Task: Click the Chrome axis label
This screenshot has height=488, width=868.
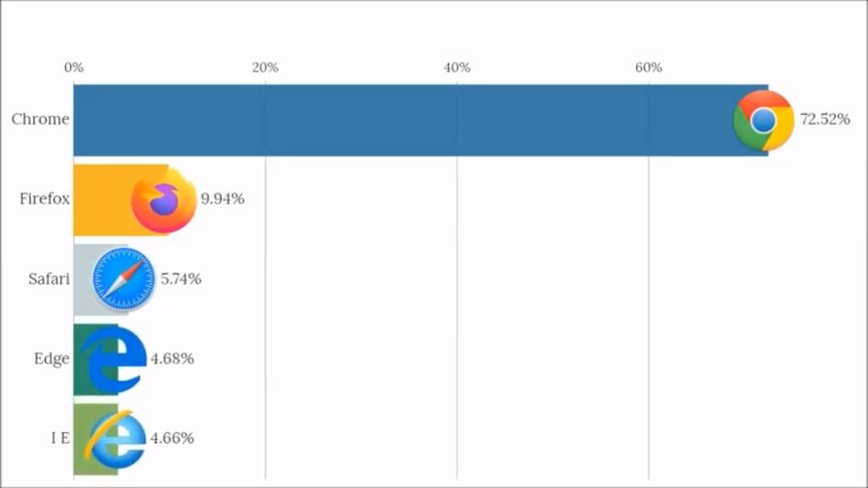Action: (x=41, y=119)
